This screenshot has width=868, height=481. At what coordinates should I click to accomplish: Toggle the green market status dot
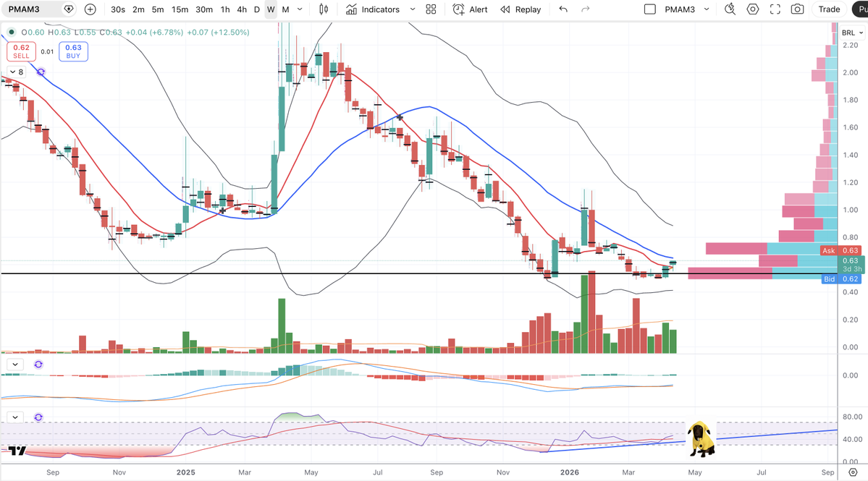tap(11, 32)
